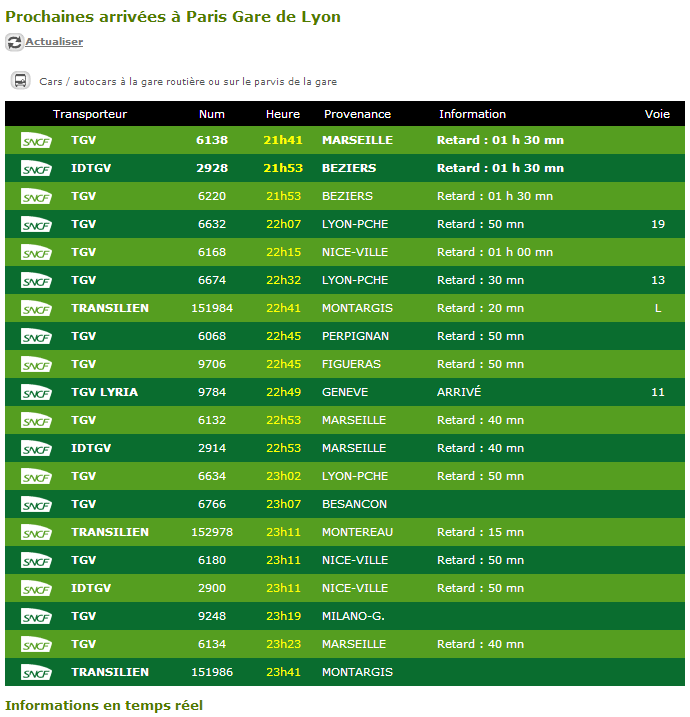This screenshot has height=717, width=690.
Task: Click the Provenance column header
Action: 357,114
